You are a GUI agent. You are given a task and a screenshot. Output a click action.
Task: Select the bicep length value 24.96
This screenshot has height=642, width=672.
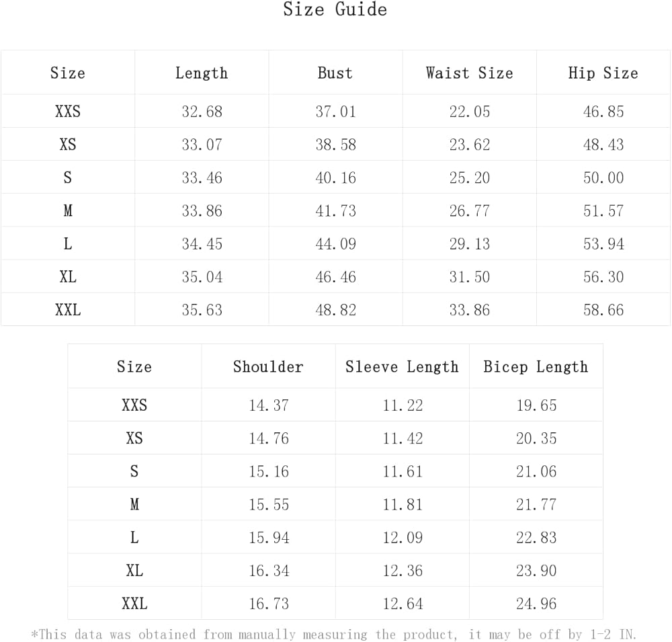coord(536,604)
